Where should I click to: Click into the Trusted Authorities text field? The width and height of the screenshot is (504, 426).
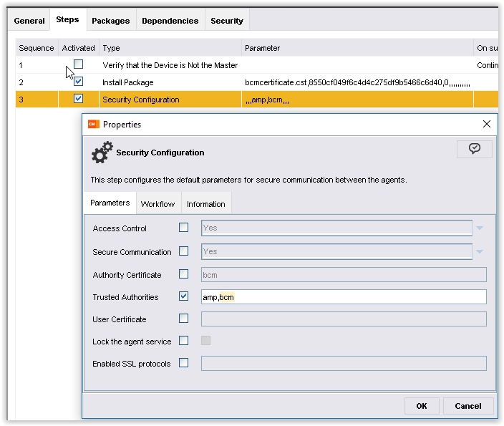click(x=344, y=297)
